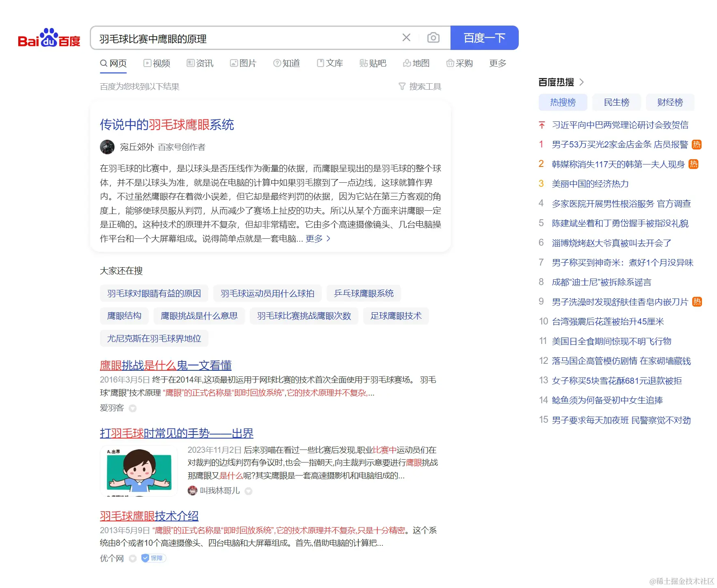Search related query 羽毛球运动员用什么球拍
This screenshot has height=588, width=717.
(267, 294)
